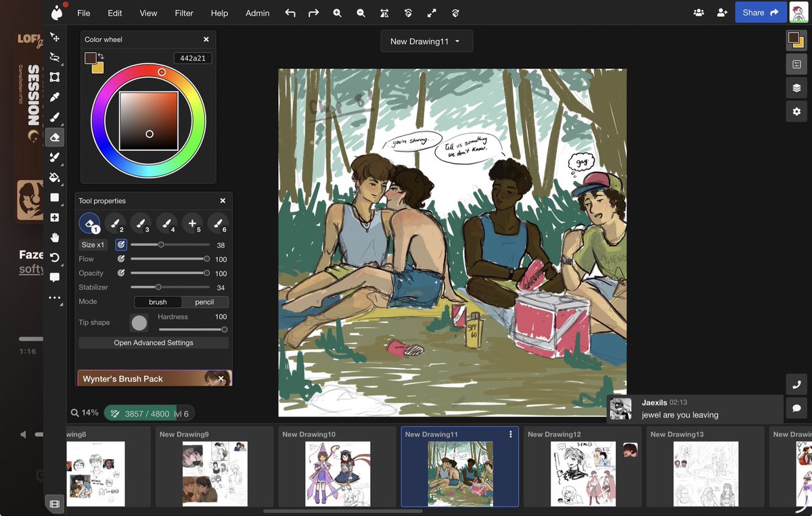The image size is (812, 516).
Task: Click the Share button
Action: (761, 12)
